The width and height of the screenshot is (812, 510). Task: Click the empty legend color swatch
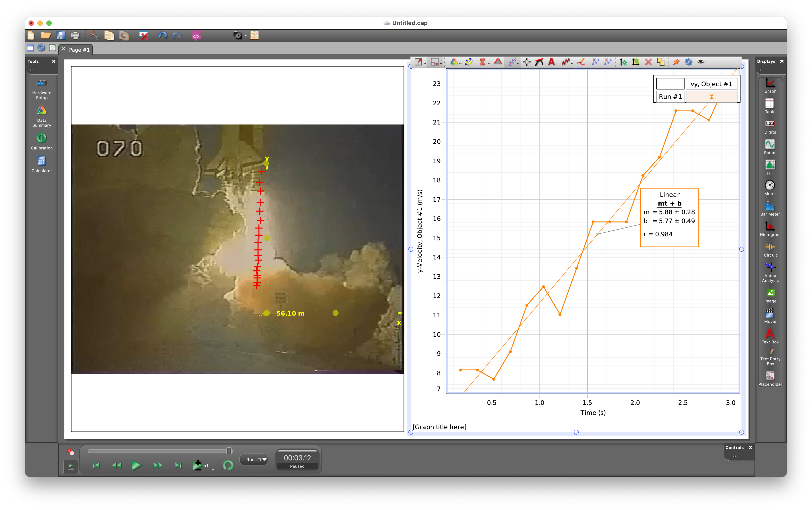(x=670, y=84)
